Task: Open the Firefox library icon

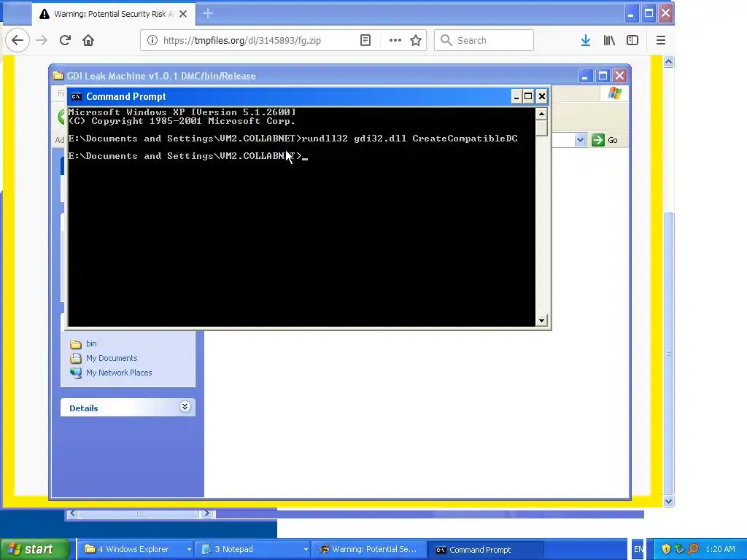Action: (x=609, y=41)
